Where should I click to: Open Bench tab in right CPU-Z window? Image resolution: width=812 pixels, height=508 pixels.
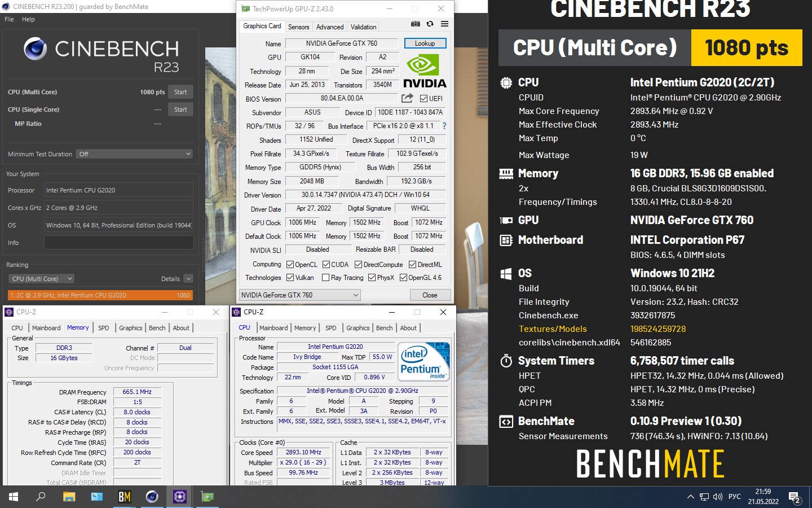click(385, 328)
